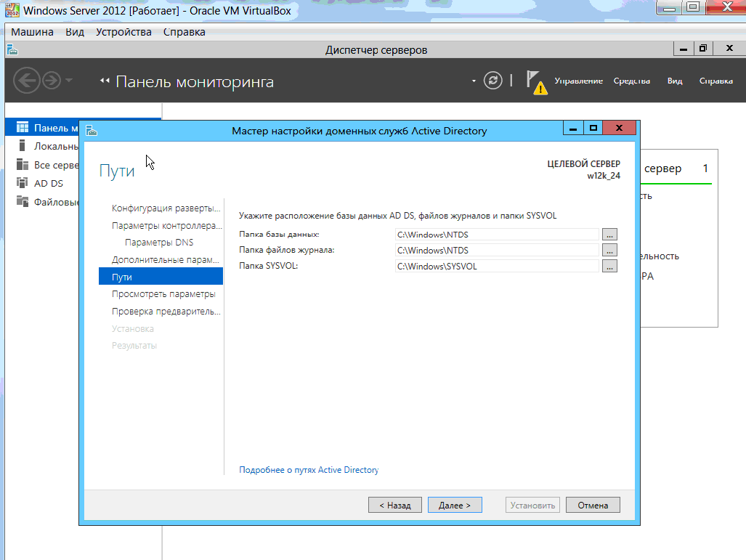
Task: Open the Средства menu
Action: point(631,81)
